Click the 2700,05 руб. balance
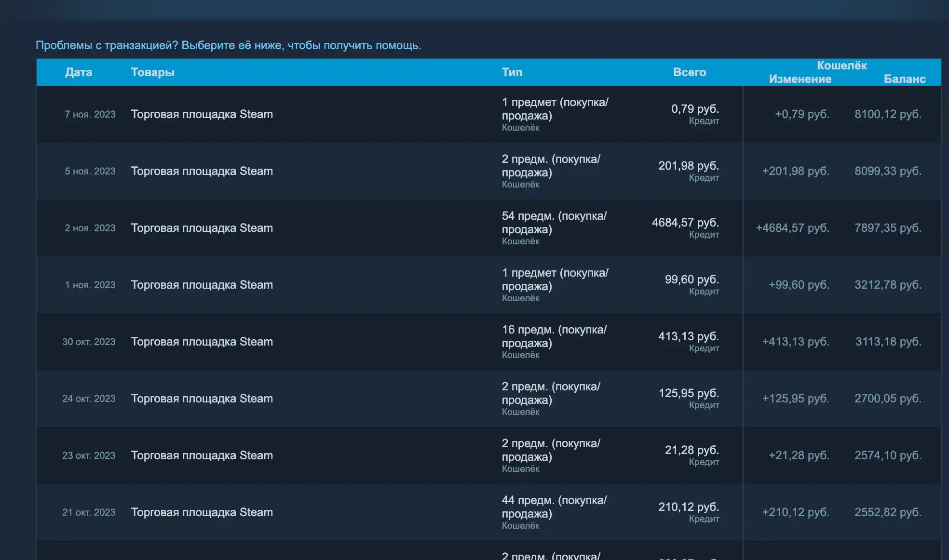 (x=888, y=399)
